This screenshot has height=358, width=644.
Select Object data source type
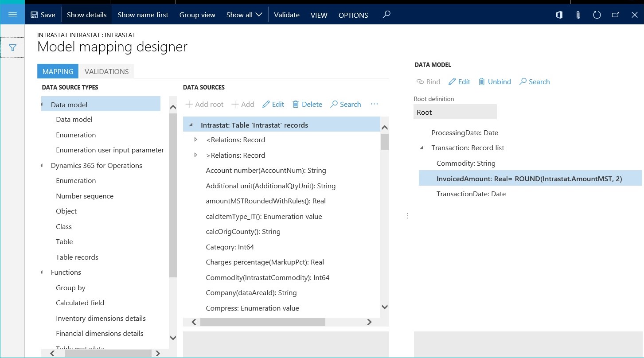tap(66, 211)
